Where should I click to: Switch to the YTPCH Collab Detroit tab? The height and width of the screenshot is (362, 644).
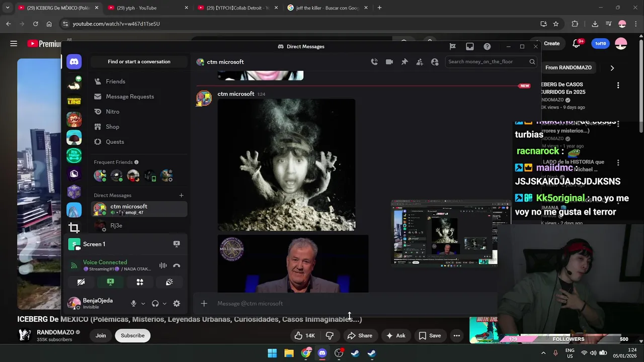(x=237, y=8)
